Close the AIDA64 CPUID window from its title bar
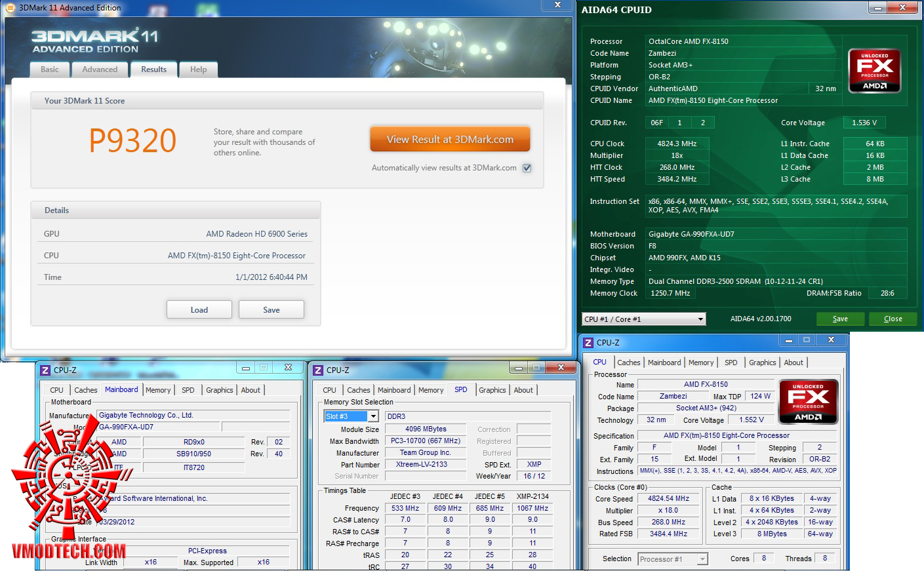 coord(903,8)
